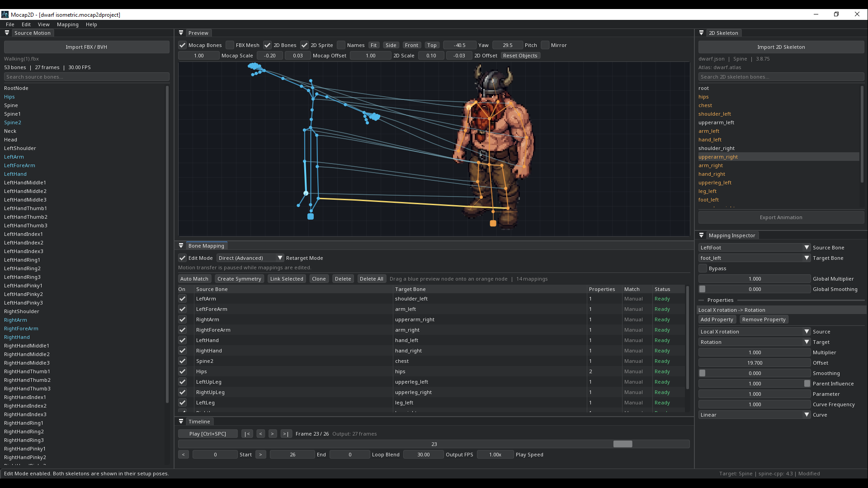This screenshot has height=488, width=868.
Task: Enable the FBX Mesh checkbox
Action: [x=230, y=45]
